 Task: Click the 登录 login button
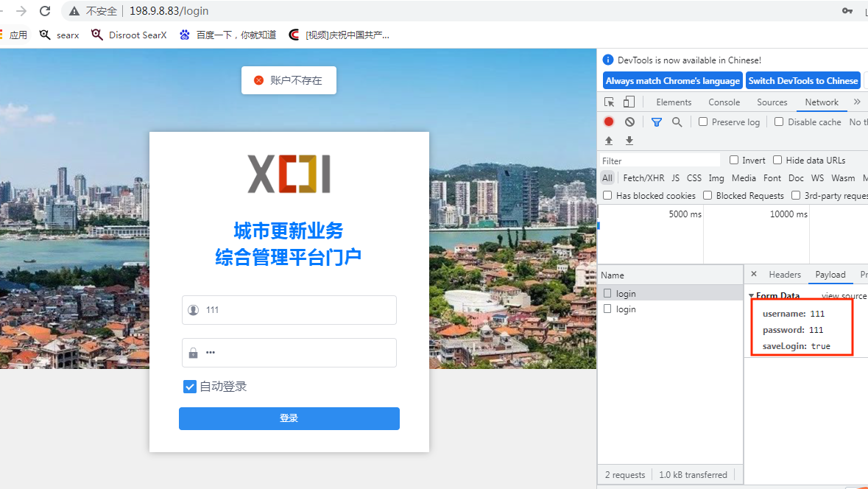(x=289, y=418)
